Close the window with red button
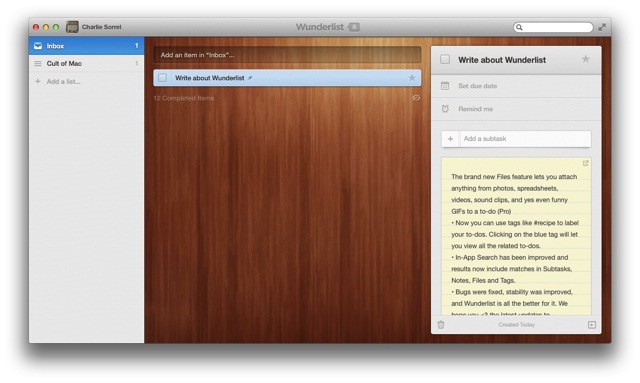 tap(36, 27)
